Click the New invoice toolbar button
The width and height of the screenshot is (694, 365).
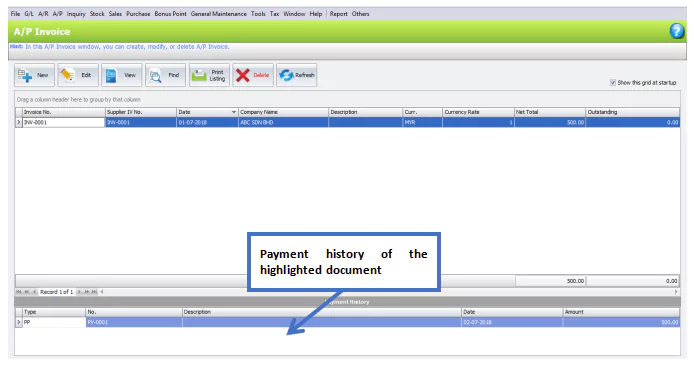[x=34, y=75]
